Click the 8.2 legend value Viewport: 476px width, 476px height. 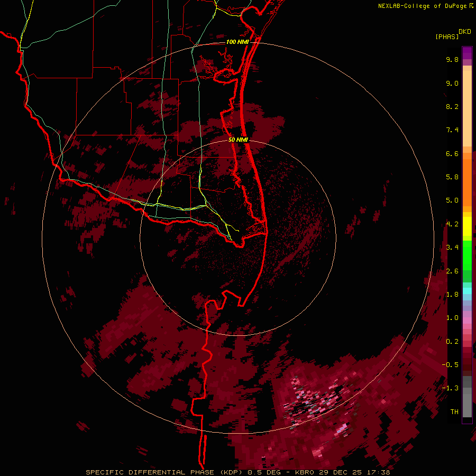(x=452, y=106)
